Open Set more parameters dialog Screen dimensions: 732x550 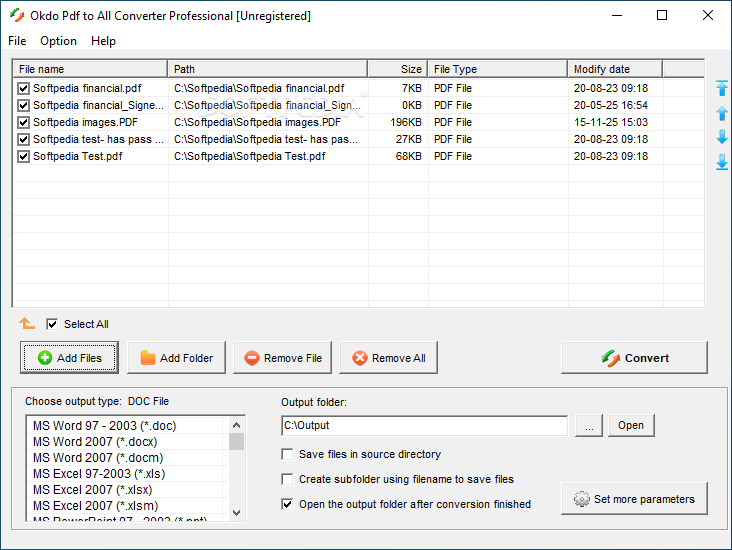pyautogui.click(x=634, y=499)
